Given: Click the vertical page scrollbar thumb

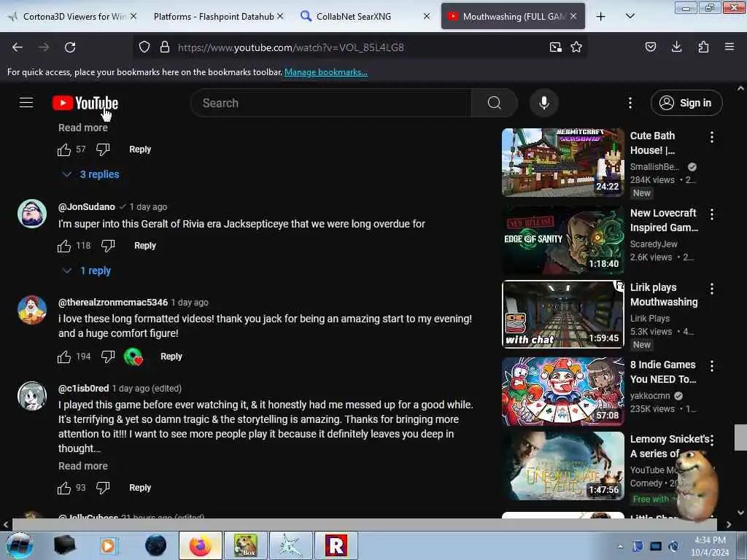Looking at the screenshot, I should 740,437.
